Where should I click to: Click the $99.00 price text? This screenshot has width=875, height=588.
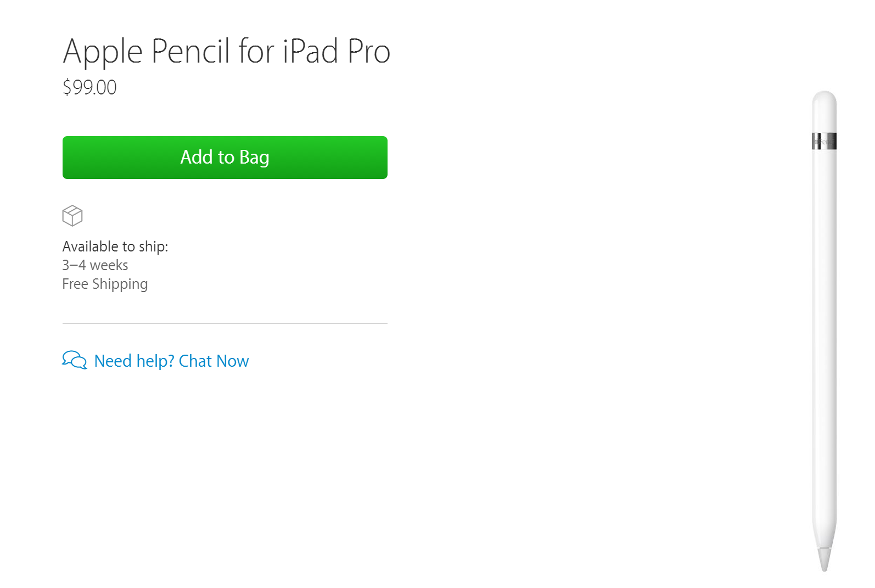(x=89, y=87)
